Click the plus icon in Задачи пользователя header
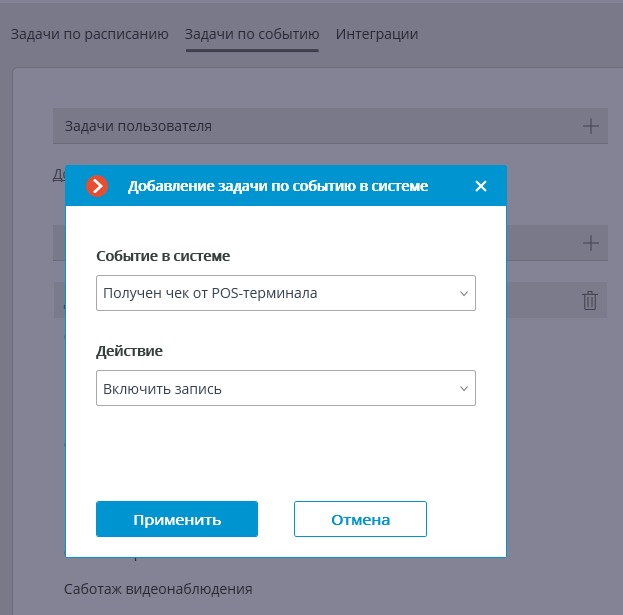 click(x=590, y=126)
